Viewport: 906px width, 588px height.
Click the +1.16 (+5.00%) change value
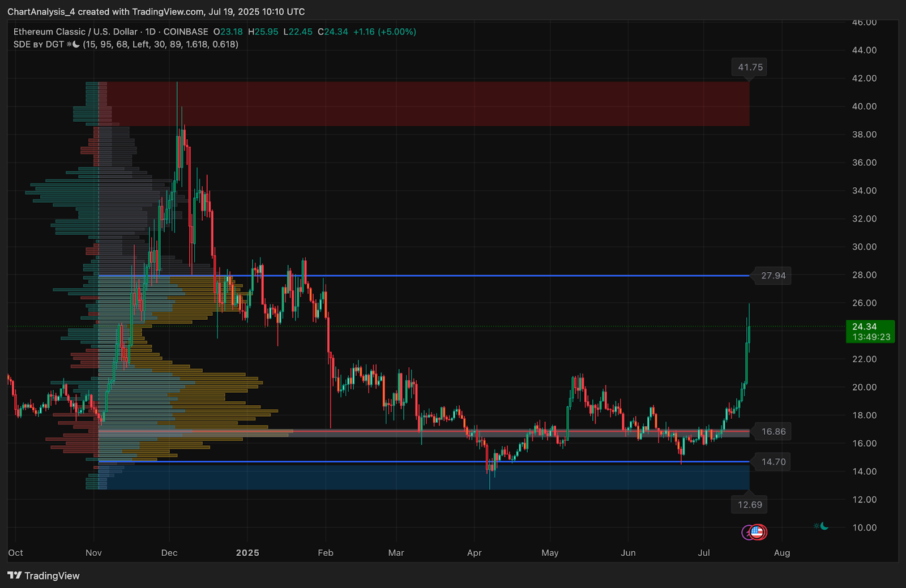coord(384,32)
